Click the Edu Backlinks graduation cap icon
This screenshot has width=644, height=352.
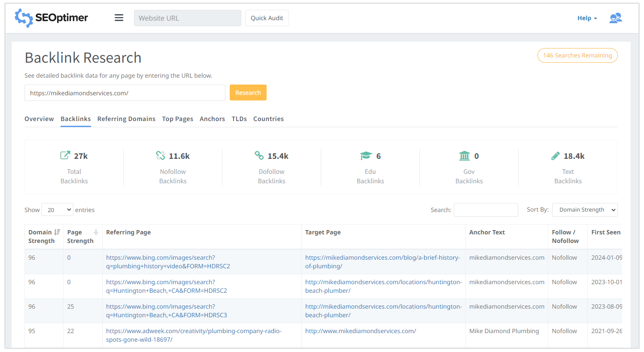366,155
